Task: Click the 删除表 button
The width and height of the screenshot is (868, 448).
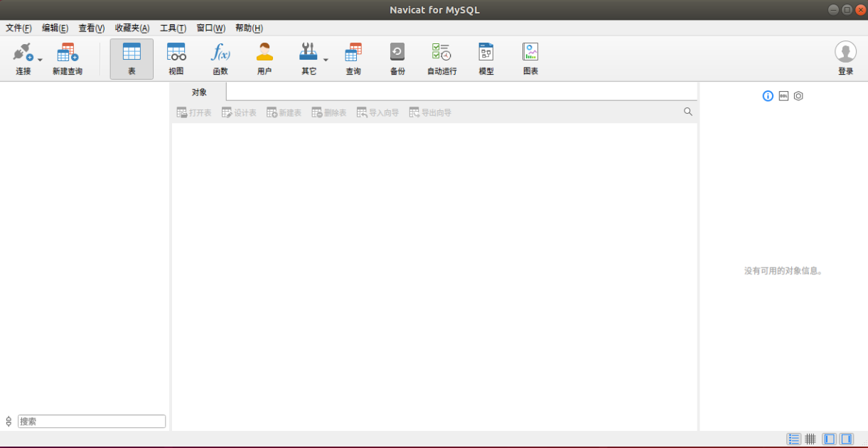Action: click(328, 112)
